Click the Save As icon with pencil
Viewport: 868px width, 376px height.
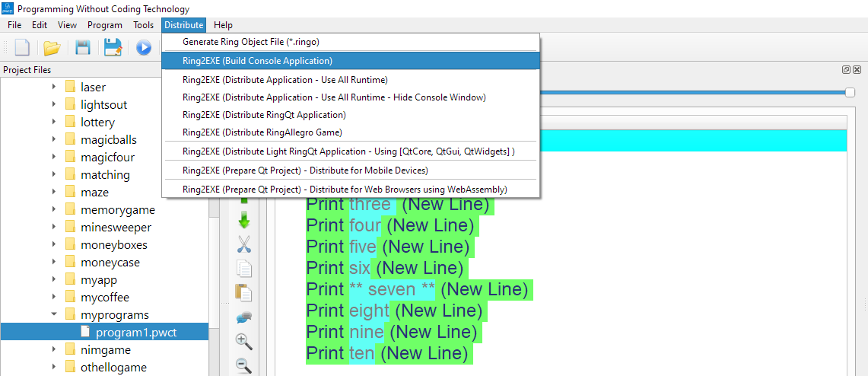tap(113, 48)
